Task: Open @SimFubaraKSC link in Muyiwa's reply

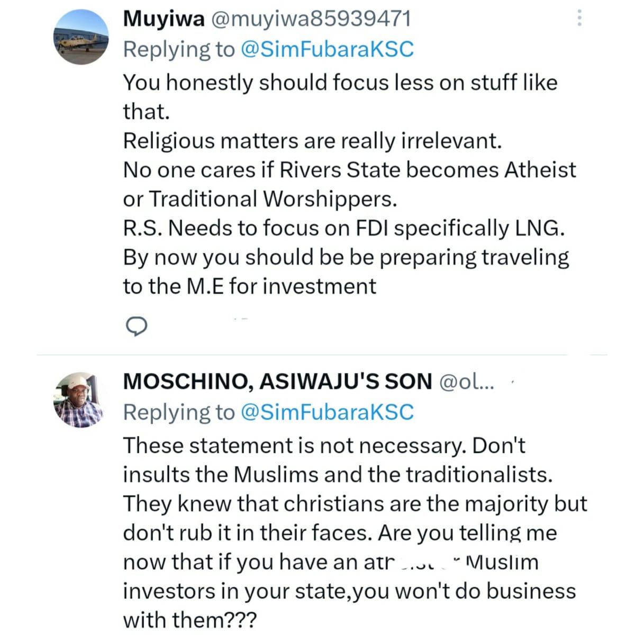Action: [x=326, y=49]
